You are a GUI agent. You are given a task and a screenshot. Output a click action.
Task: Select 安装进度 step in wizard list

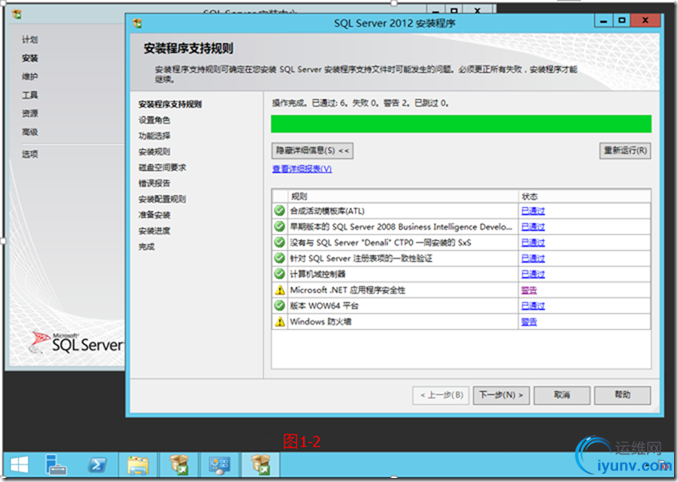coord(154,231)
